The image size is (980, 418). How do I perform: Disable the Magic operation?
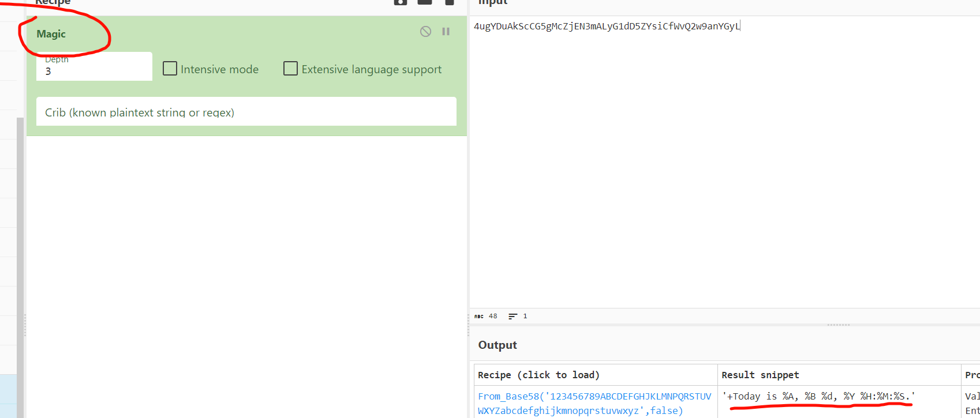[425, 32]
